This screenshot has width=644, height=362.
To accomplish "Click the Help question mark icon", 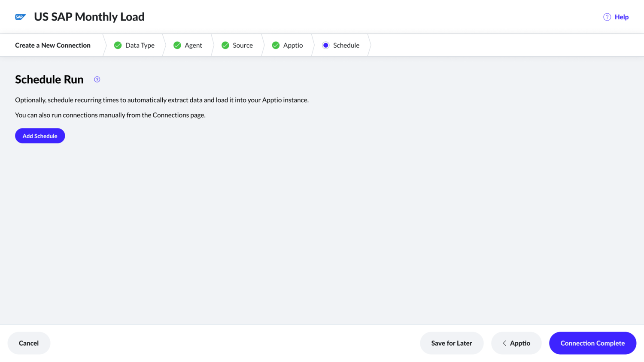I will tap(607, 17).
